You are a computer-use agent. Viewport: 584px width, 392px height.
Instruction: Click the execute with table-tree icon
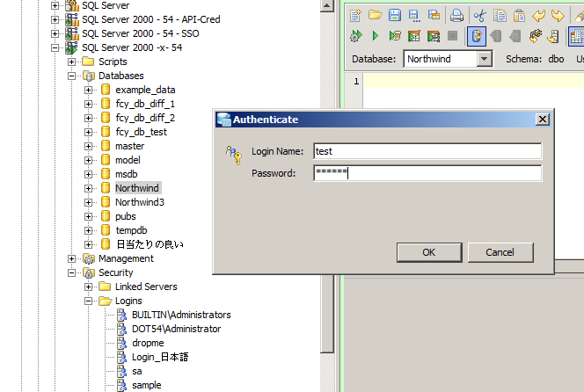click(x=434, y=36)
